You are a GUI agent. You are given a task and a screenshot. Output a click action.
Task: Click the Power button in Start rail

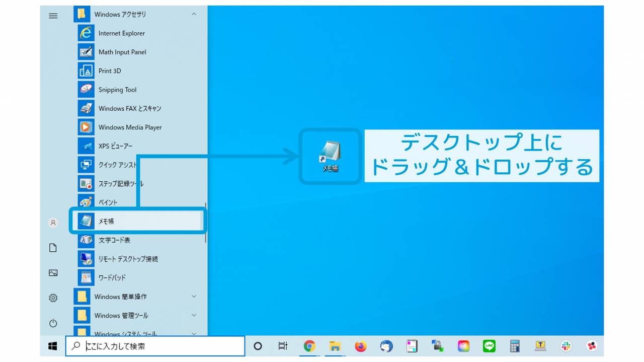pos(53,323)
